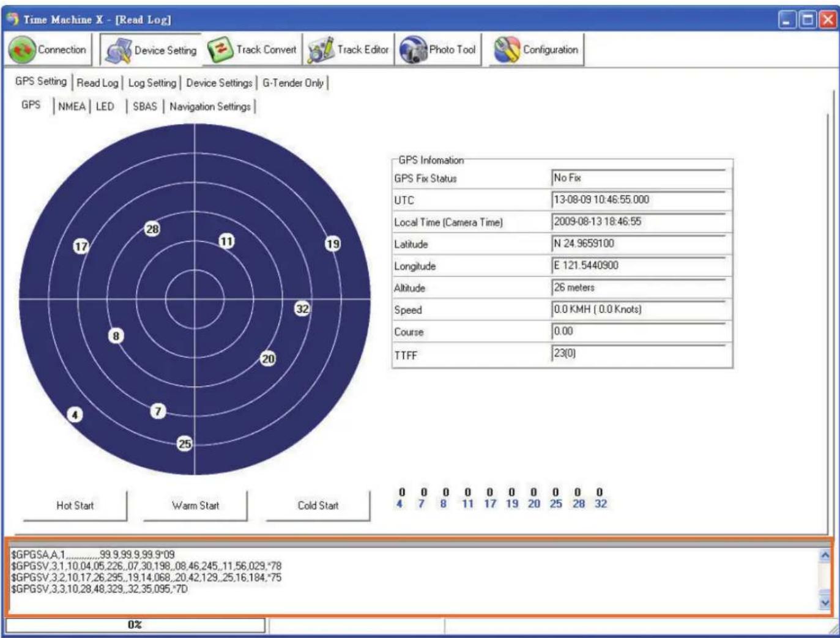Click satellite number 4 in signal list
This screenshot has width=840, height=638.
400,503
